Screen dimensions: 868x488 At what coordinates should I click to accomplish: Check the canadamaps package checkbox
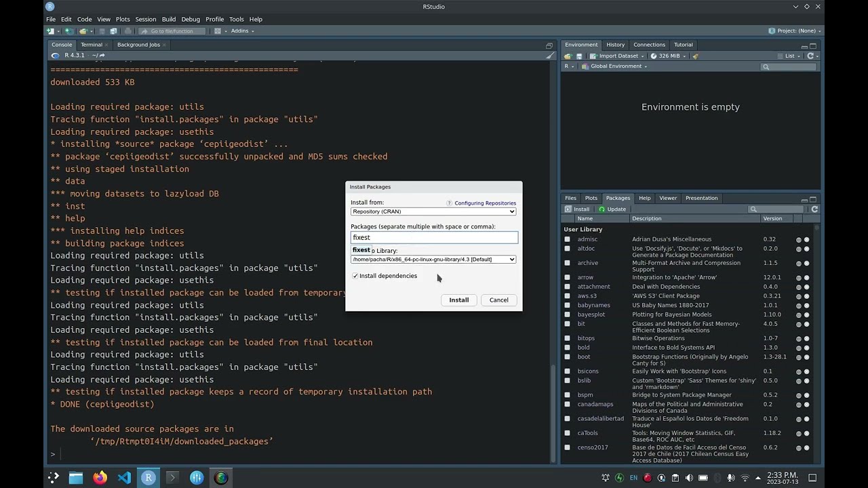[x=568, y=405]
